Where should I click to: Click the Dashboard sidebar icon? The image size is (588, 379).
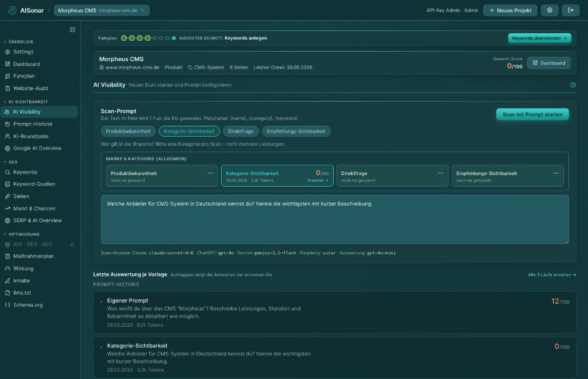point(8,64)
